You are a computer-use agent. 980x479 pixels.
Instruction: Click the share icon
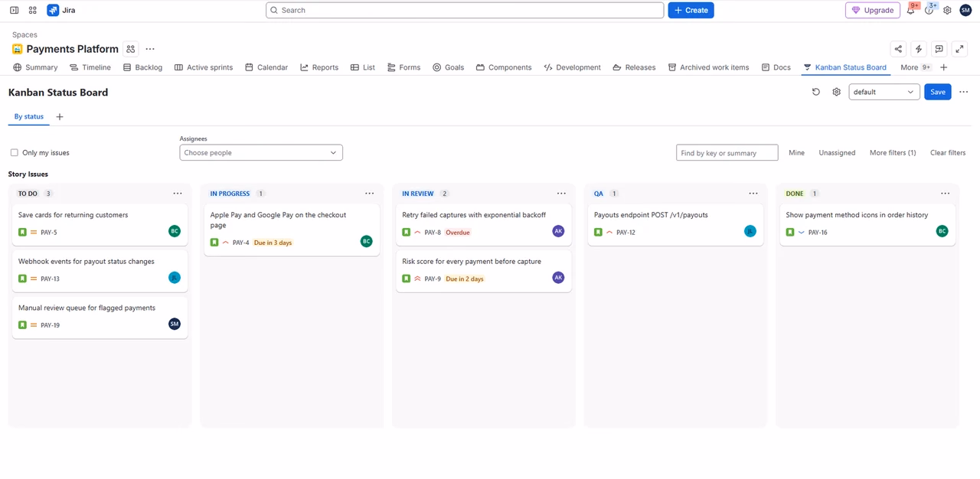tap(898, 49)
